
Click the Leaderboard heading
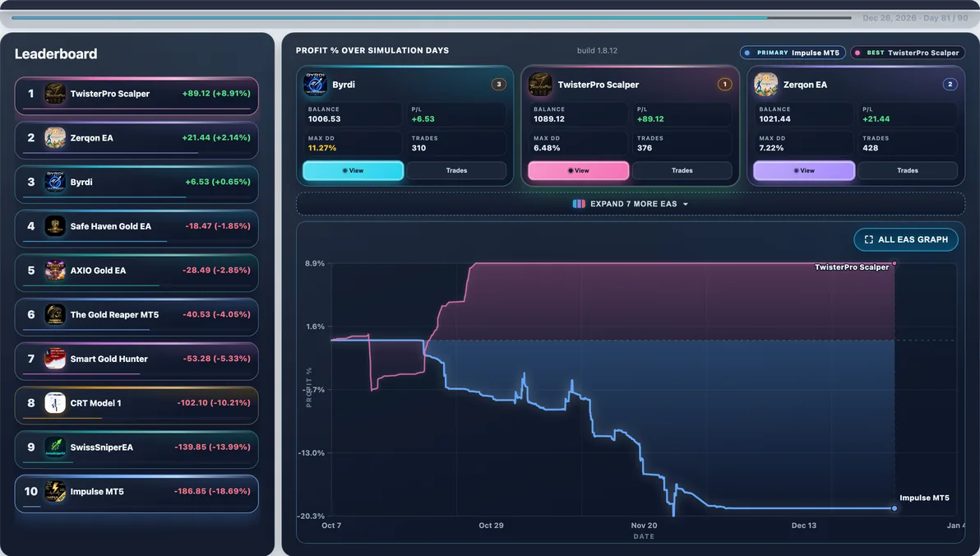tap(56, 53)
